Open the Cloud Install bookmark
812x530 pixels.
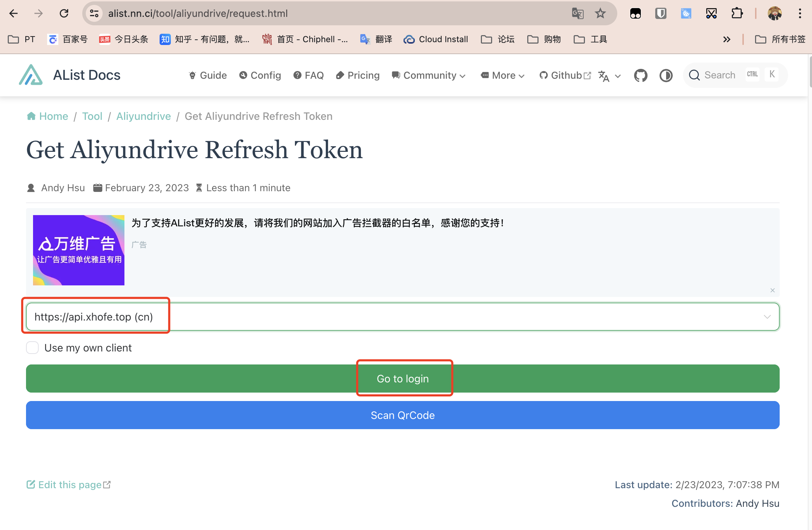pos(436,39)
